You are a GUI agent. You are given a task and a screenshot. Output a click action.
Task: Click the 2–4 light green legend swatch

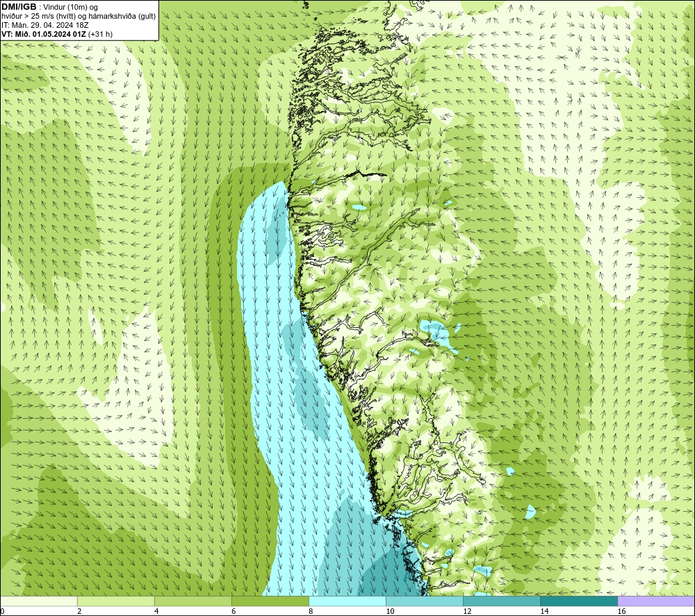coord(115,601)
